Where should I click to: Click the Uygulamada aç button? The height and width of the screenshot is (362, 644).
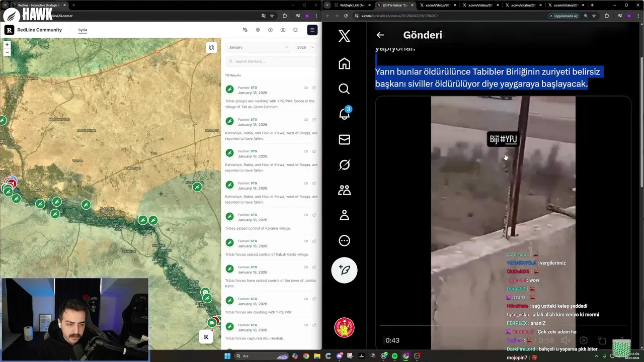[x=563, y=16]
